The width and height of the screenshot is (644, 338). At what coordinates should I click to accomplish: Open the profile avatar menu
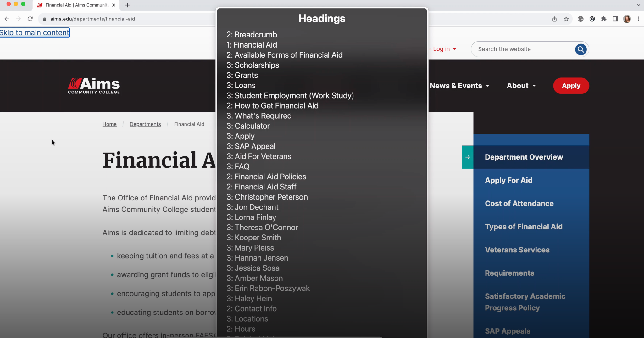[627, 19]
